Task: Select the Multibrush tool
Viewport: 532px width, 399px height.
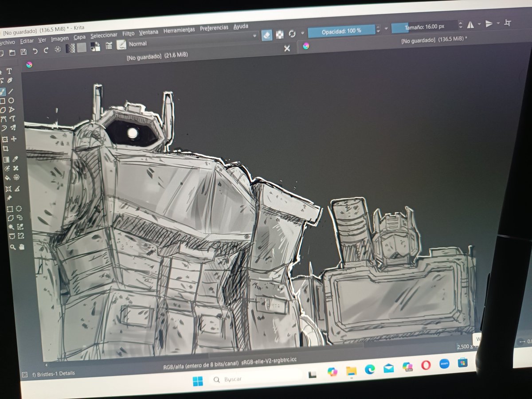Action: [x=13, y=128]
